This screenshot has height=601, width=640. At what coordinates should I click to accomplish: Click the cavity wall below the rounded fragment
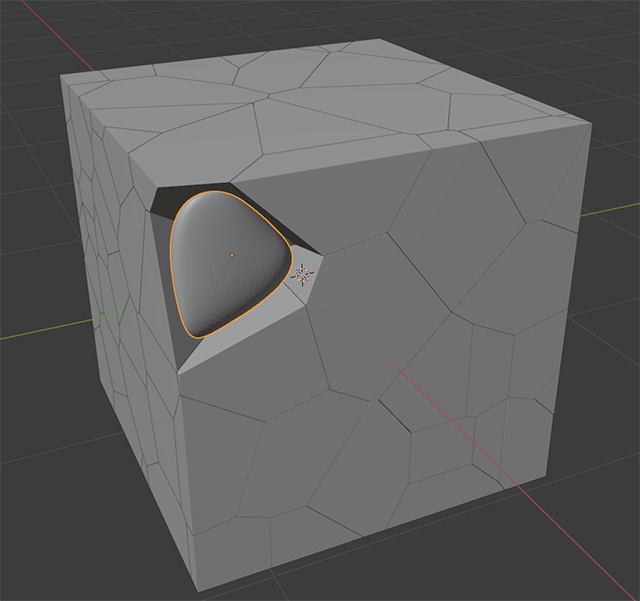pos(240,345)
